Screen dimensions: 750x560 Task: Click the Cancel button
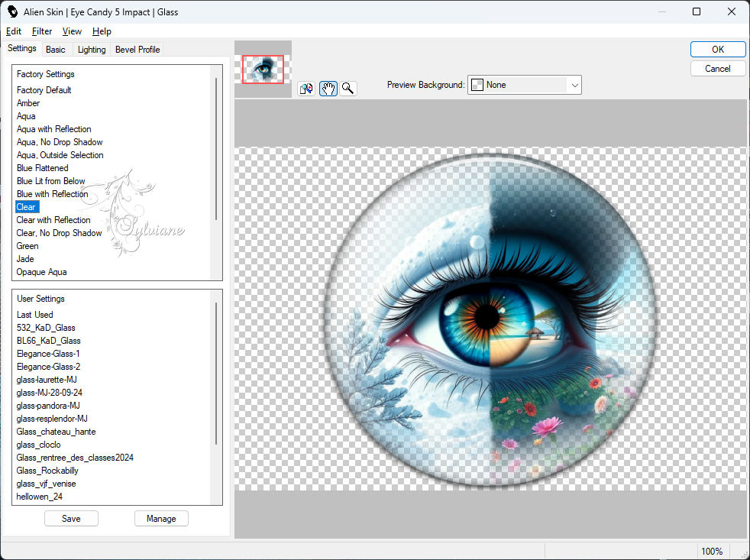(717, 69)
